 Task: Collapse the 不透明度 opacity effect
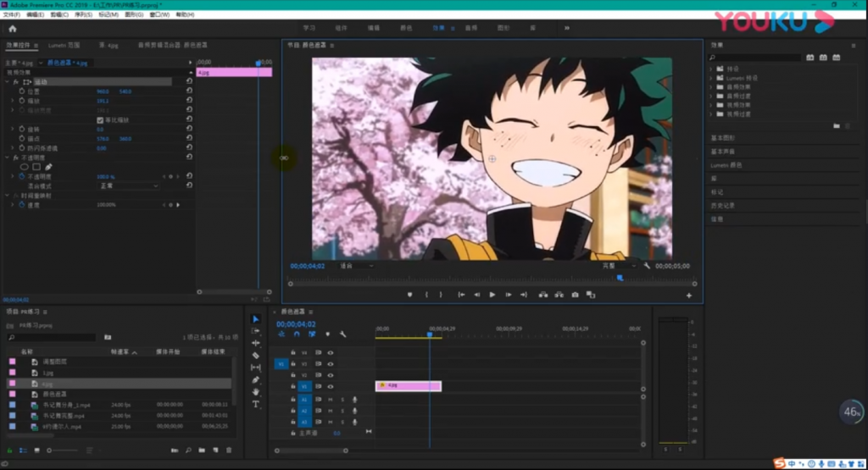[7, 158]
